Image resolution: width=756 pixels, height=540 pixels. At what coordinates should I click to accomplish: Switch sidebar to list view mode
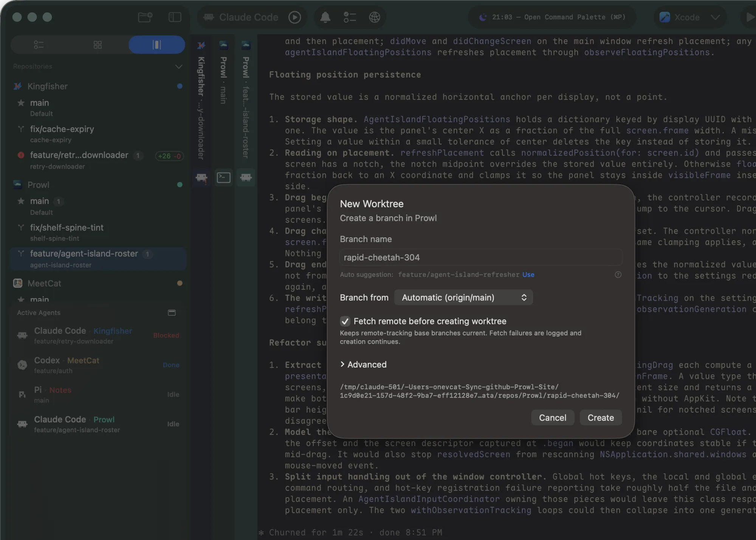pos(39,45)
